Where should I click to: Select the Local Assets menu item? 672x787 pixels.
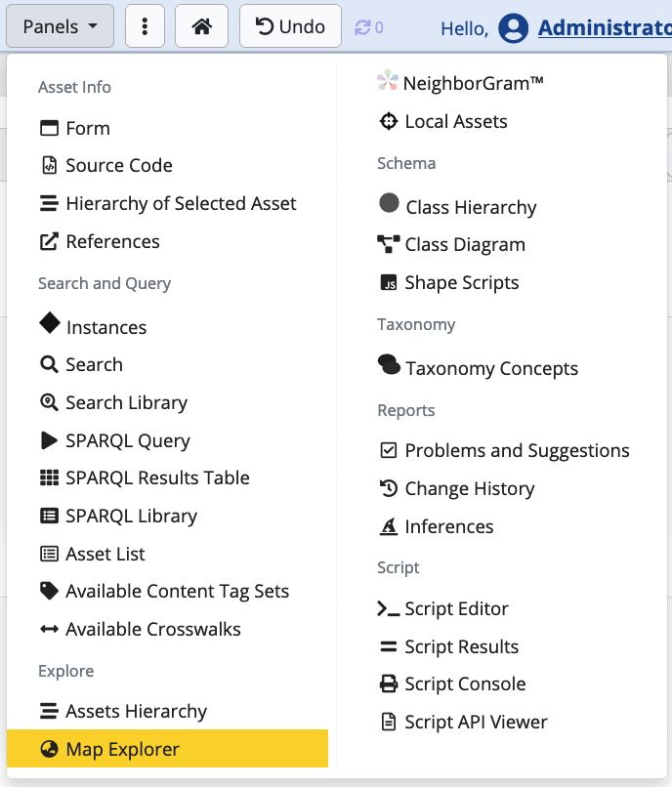point(455,121)
